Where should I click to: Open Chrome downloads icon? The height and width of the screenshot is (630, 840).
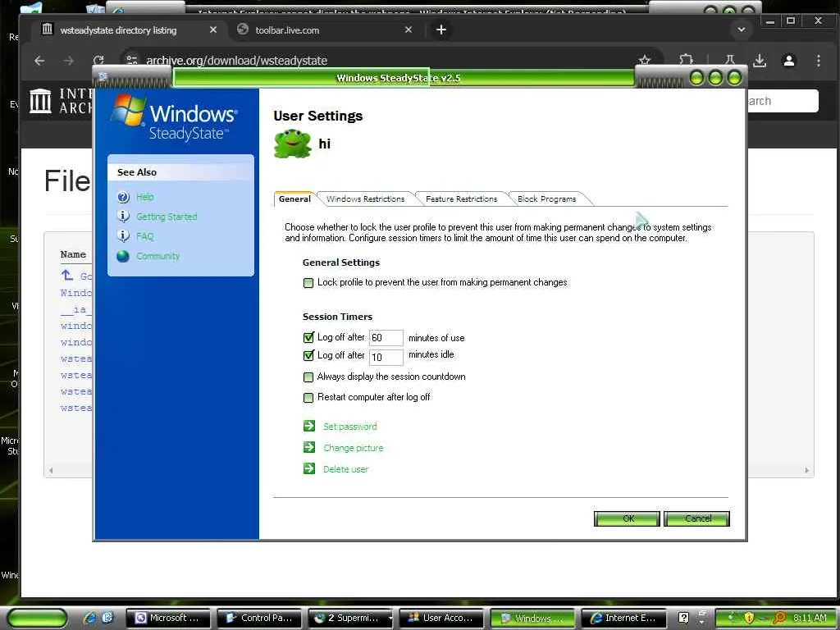[760, 61]
